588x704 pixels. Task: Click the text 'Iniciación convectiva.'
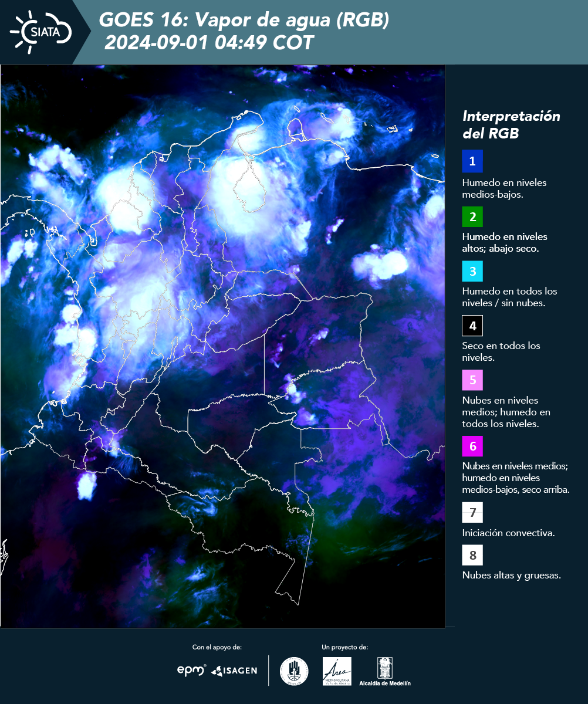(x=508, y=533)
